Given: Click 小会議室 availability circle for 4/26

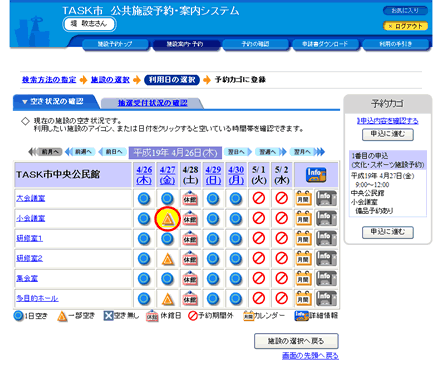Looking at the screenshot, I should pyautogui.click(x=144, y=219).
